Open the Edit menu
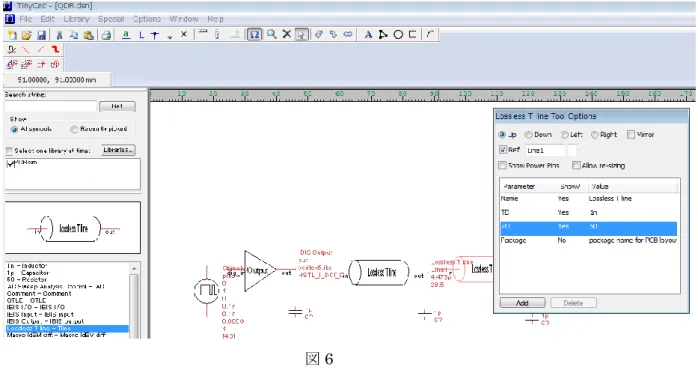Image resolution: width=698 pixels, height=370 pixels. pyautogui.click(x=47, y=19)
